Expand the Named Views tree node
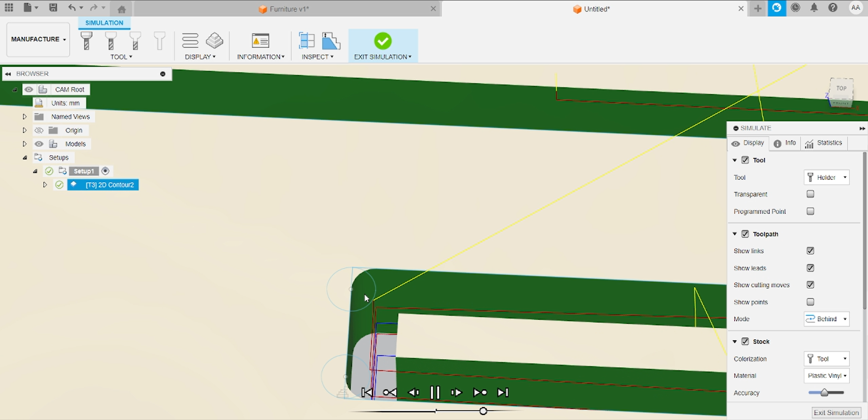 click(x=25, y=116)
